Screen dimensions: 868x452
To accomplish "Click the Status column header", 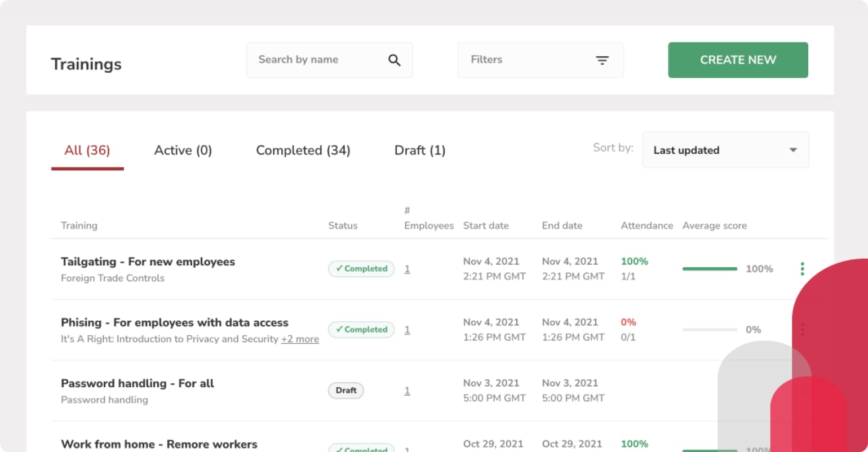I will (x=343, y=225).
